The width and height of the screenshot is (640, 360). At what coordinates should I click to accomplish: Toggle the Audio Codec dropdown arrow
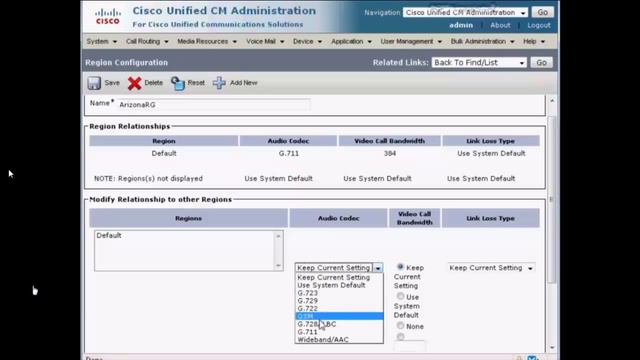(378, 268)
